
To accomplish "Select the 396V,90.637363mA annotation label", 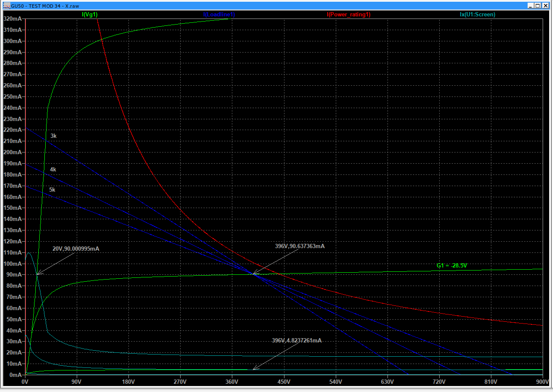I will click(x=300, y=246).
